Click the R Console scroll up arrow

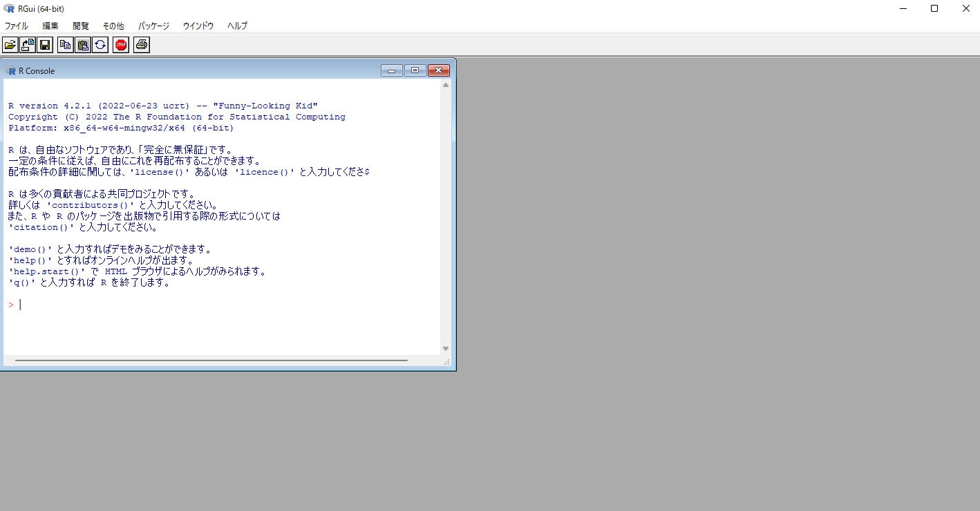(x=446, y=85)
